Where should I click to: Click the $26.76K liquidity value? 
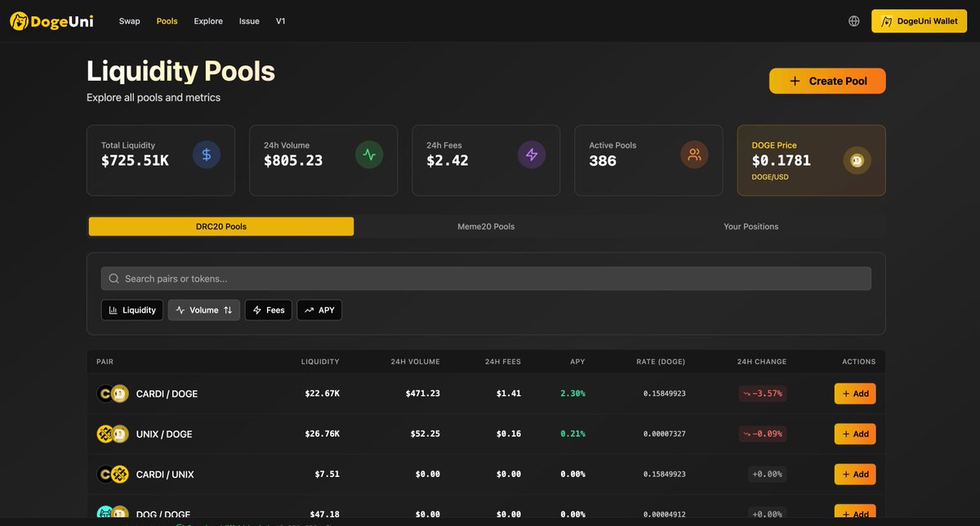click(x=323, y=434)
